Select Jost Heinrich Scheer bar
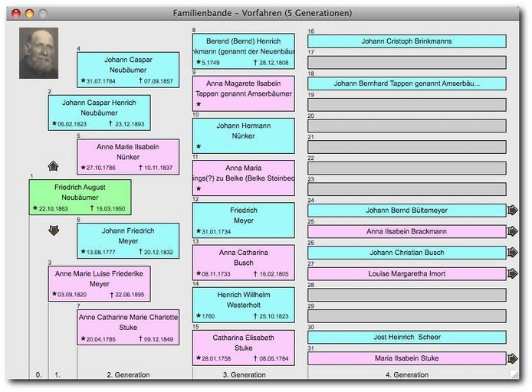The width and height of the screenshot is (532, 392). pos(407,337)
